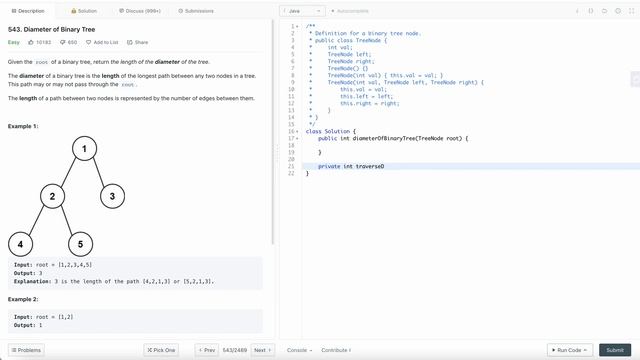Click the 'Example 1:' heading
The width and height of the screenshot is (640, 360).
point(23,126)
